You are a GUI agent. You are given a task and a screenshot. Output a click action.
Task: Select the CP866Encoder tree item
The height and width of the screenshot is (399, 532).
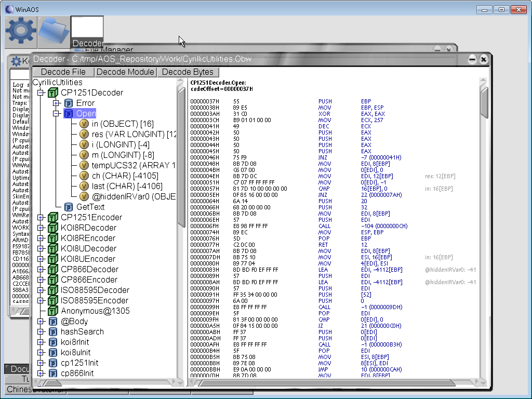89,280
